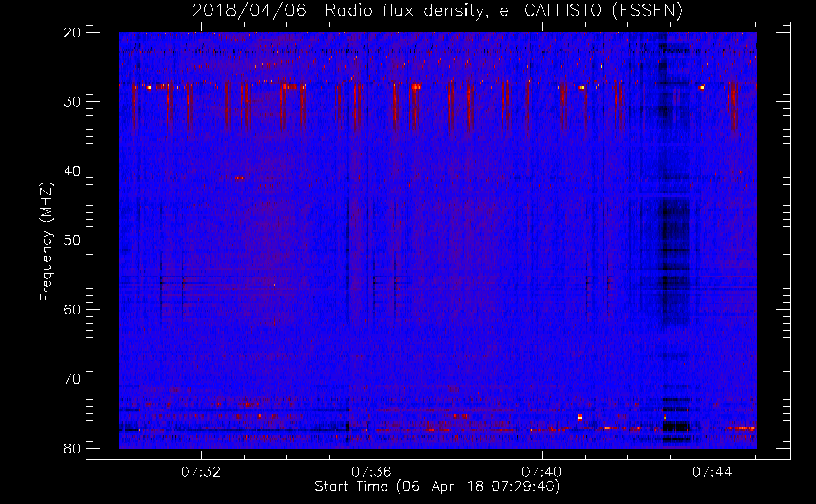This screenshot has height=504, width=816.
Task: Click the frequency tick label '50'
Action: [x=72, y=240]
